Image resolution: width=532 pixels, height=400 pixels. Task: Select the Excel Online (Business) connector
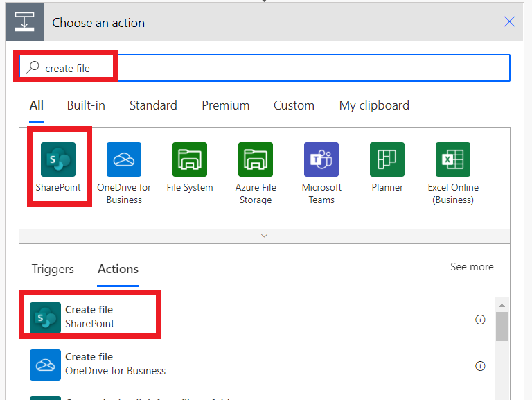[453, 159]
